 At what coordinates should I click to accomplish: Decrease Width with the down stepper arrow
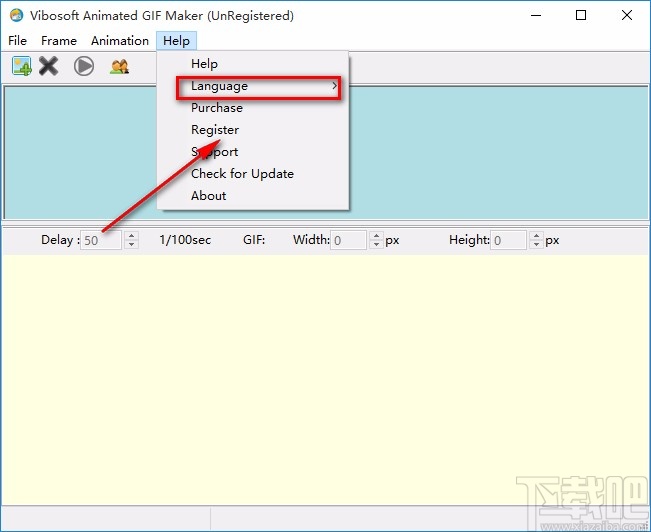(x=376, y=245)
